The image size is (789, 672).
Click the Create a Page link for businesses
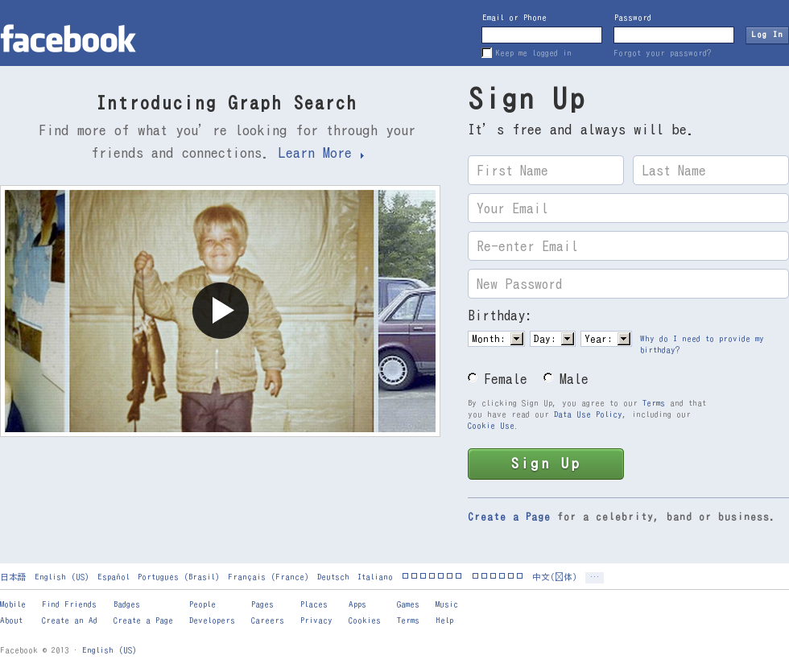point(509,517)
